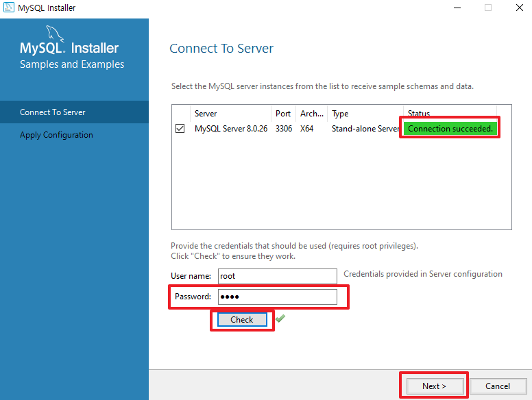Viewport: 532px width, 400px height.
Task: Click the X64 architecture cell
Action: [x=306, y=129]
